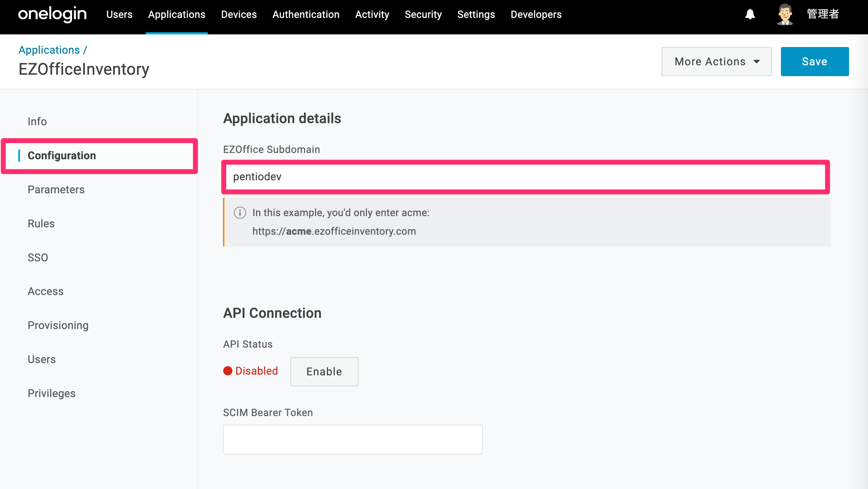This screenshot has height=489, width=868.
Task: Click the https://acme.ezofficeinventory.com example text
Action: [334, 231]
